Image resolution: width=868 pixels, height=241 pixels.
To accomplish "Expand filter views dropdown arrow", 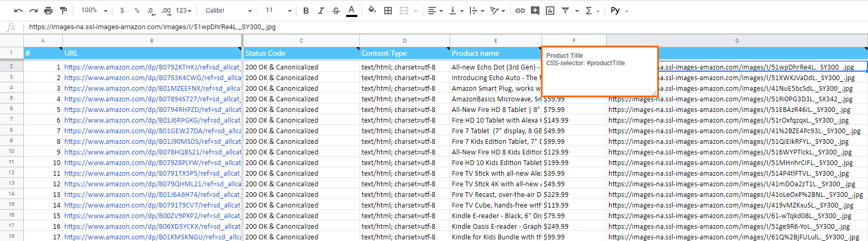I will pyautogui.click(x=577, y=11).
